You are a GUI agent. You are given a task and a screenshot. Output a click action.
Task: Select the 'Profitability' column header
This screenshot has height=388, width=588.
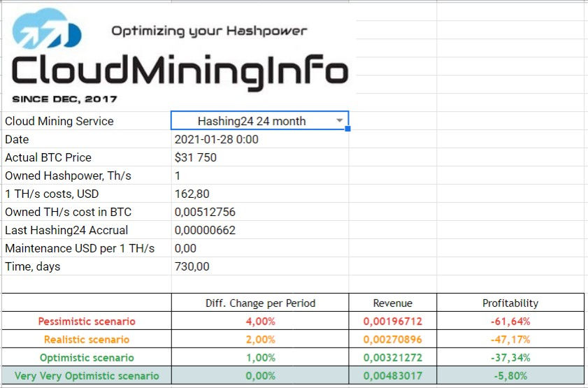510,303
